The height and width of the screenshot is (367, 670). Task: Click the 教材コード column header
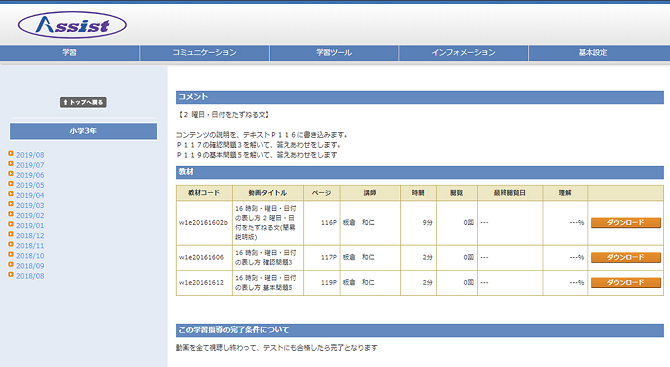click(204, 193)
